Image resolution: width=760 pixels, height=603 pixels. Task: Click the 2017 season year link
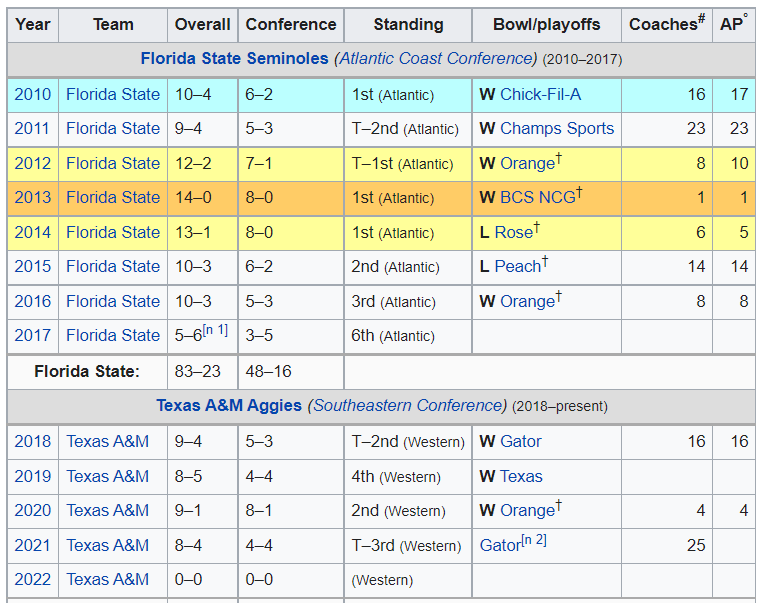(32, 336)
